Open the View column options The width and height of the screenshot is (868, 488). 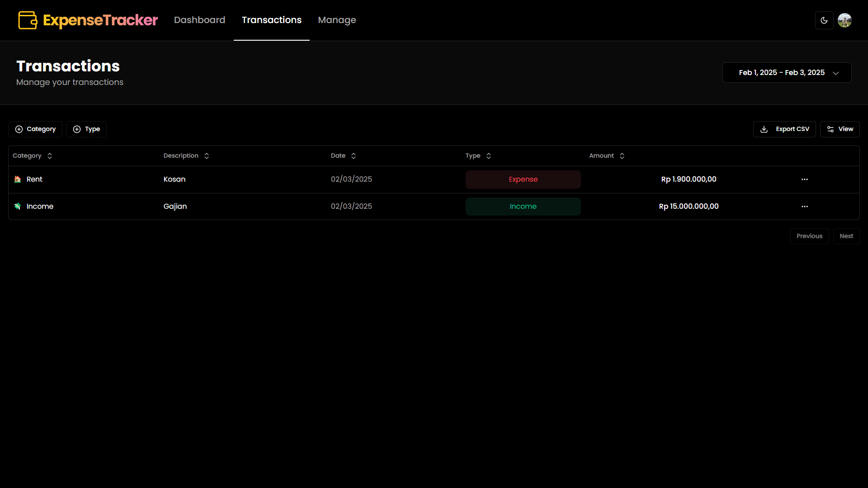840,129
